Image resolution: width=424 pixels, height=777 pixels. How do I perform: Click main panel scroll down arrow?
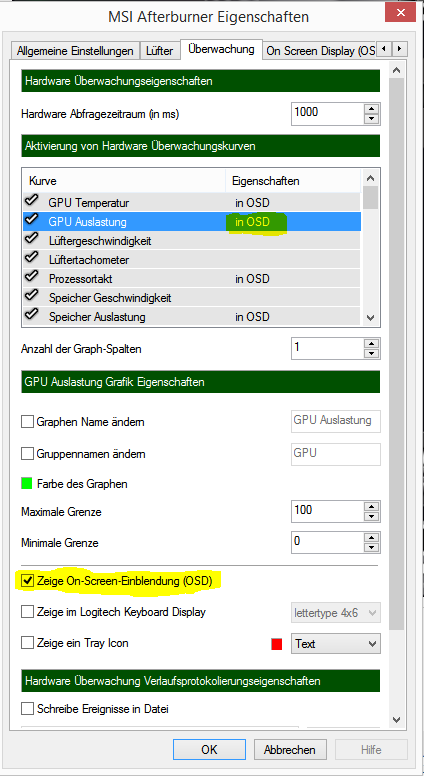(396, 719)
